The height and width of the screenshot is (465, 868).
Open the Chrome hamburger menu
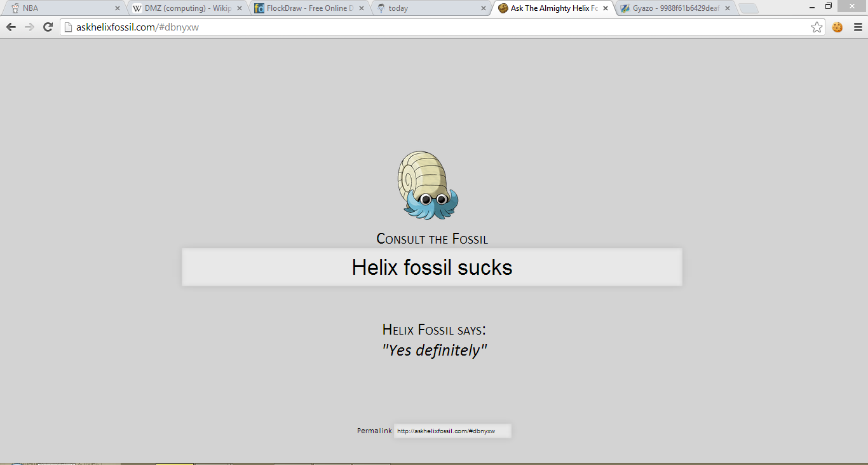(858, 27)
